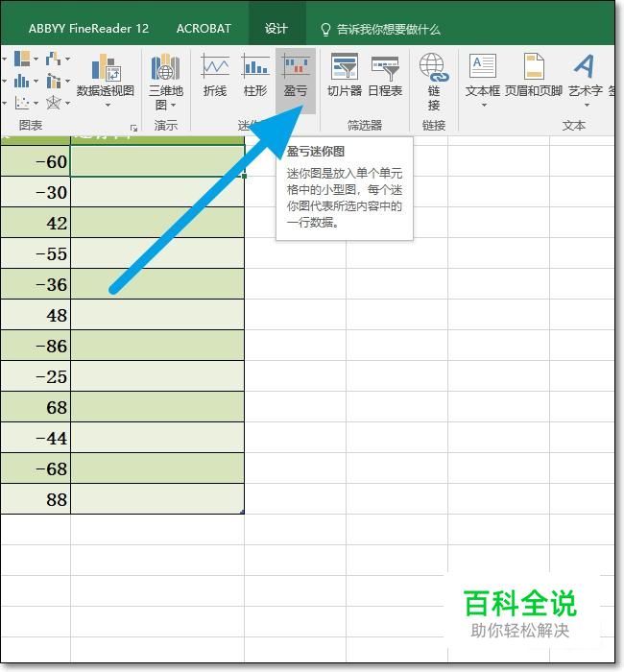This screenshot has width=624, height=672.
Task: Select the cell containing -86
Action: [x=36, y=346]
